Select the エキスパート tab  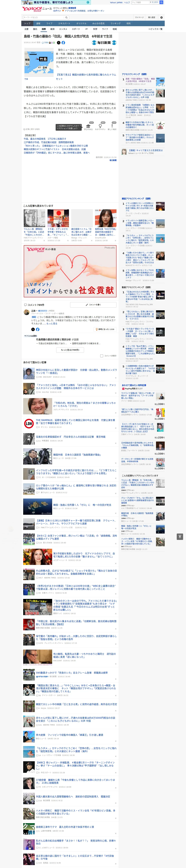click(64, 23)
